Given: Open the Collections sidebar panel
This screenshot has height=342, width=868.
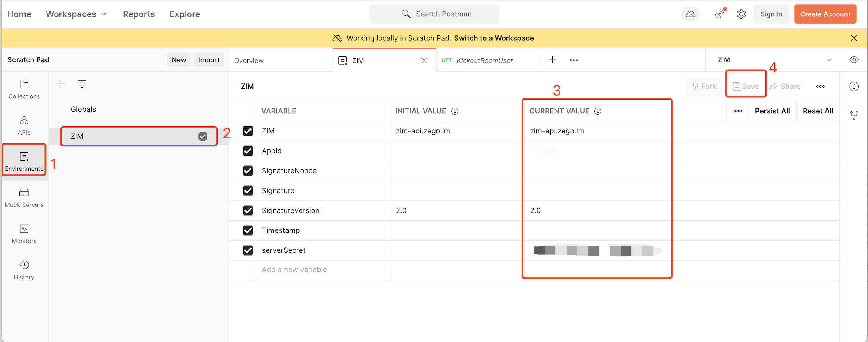Looking at the screenshot, I should point(24,89).
